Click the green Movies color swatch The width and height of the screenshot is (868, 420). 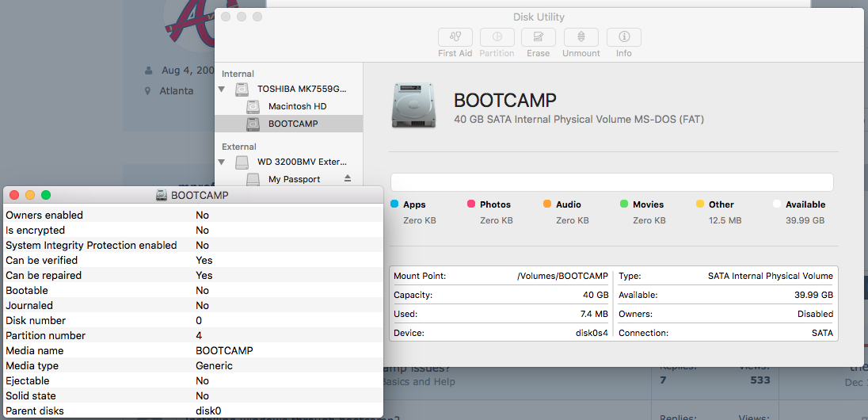point(624,204)
